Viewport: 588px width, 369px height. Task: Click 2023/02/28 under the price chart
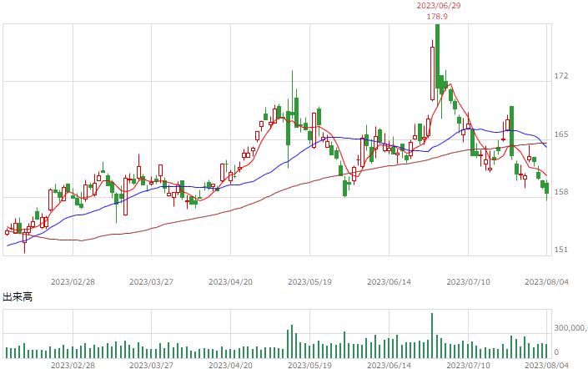point(73,282)
